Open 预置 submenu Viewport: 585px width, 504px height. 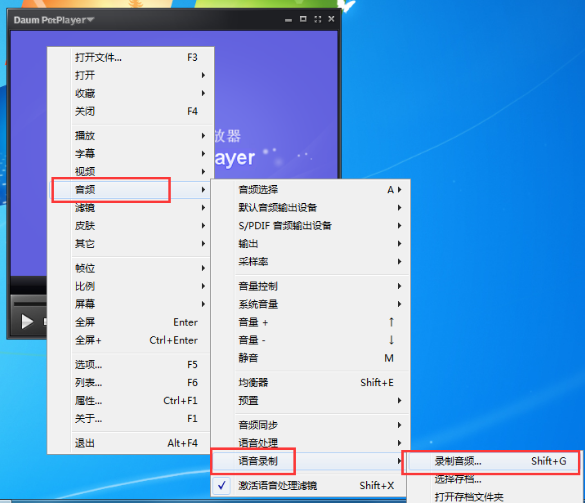[311, 401]
